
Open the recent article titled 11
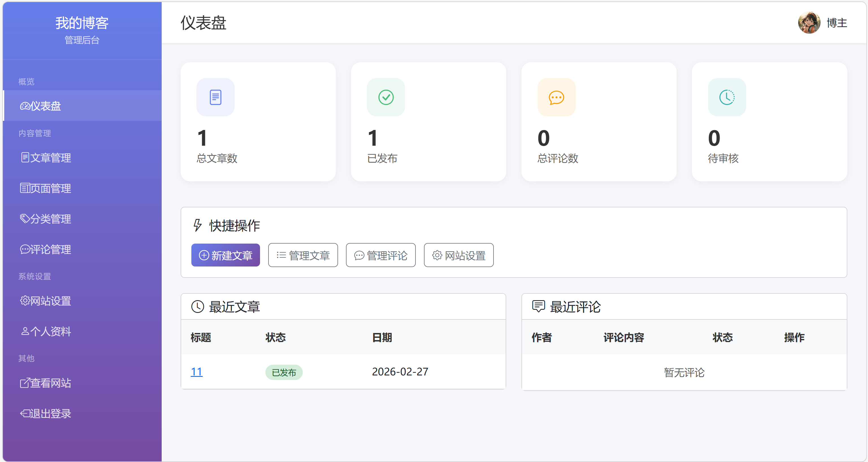coord(196,372)
